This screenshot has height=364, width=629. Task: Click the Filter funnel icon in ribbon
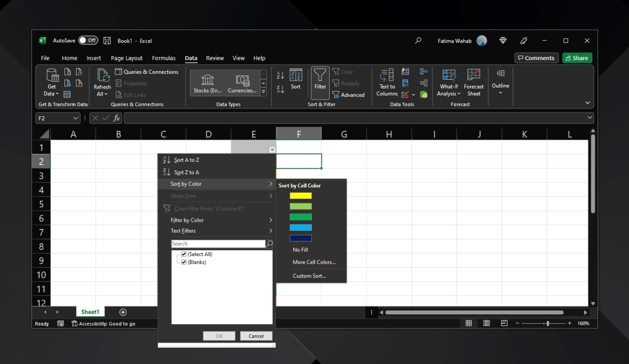tap(320, 76)
